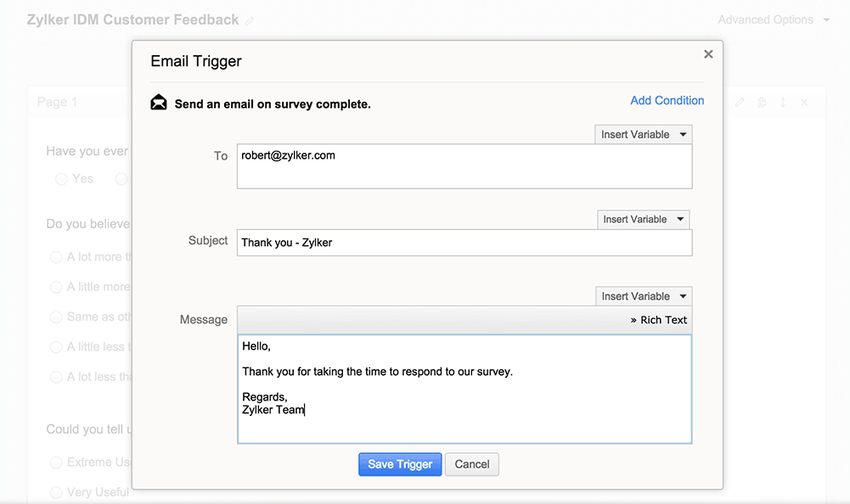The width and height of the screenshot is (850, 504).
Task: Click the copy icon on Page 1 row
Action: 762,102
